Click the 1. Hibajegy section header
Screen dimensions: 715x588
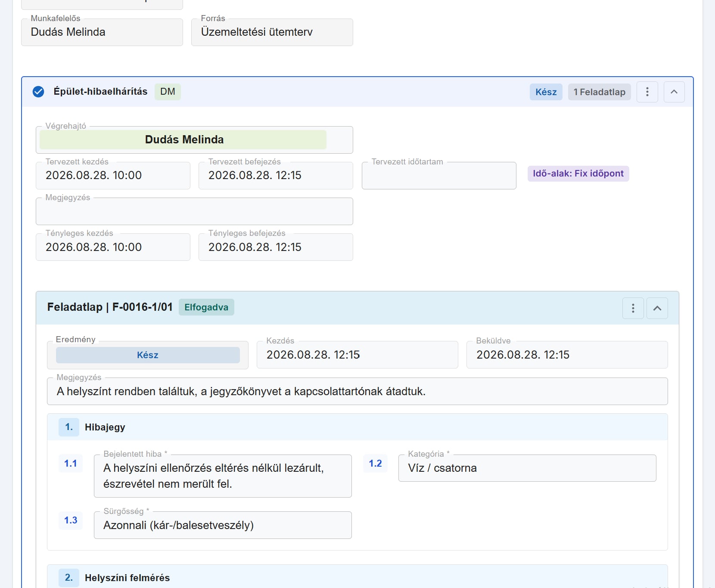tap(357, 427)
